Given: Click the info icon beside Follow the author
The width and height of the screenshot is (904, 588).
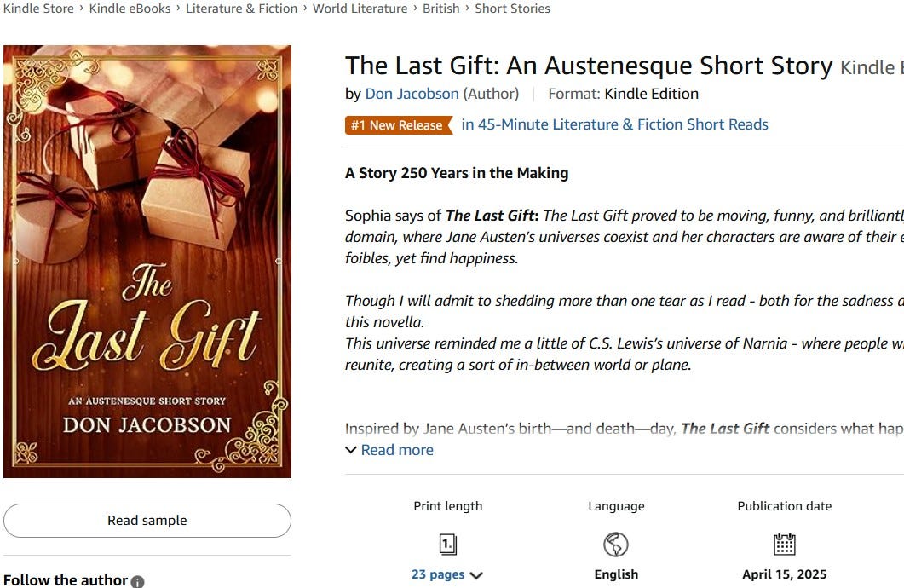Looking at the screenshot, I should click(137, 582).
